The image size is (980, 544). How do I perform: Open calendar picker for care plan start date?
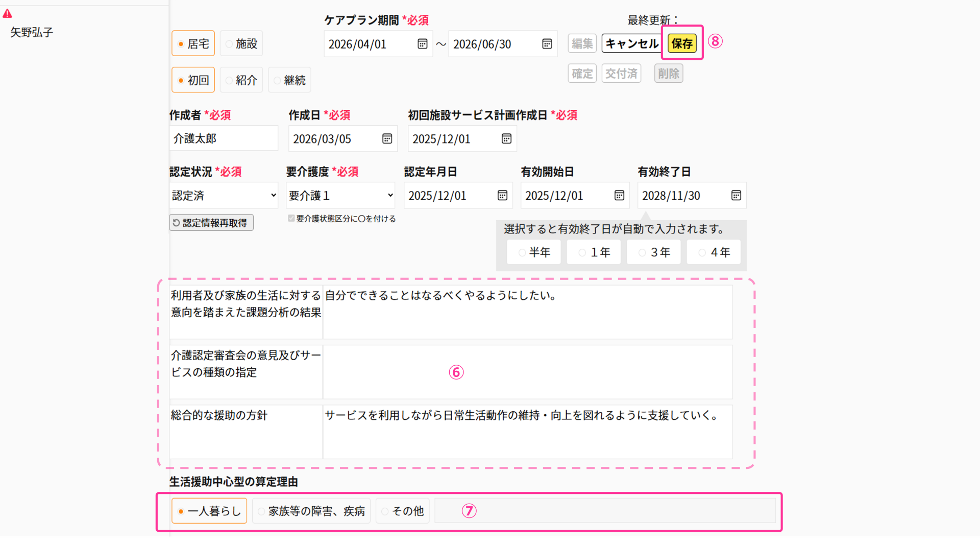422,44
